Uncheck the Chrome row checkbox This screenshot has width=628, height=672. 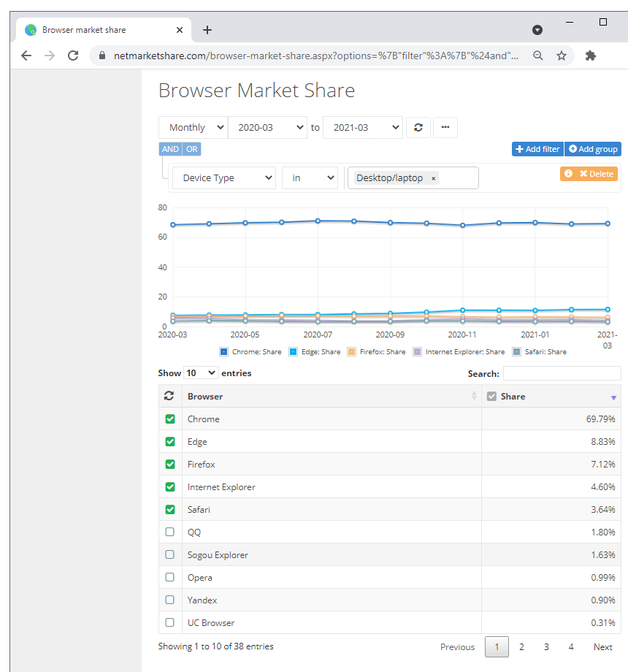(x=169, y=419)
